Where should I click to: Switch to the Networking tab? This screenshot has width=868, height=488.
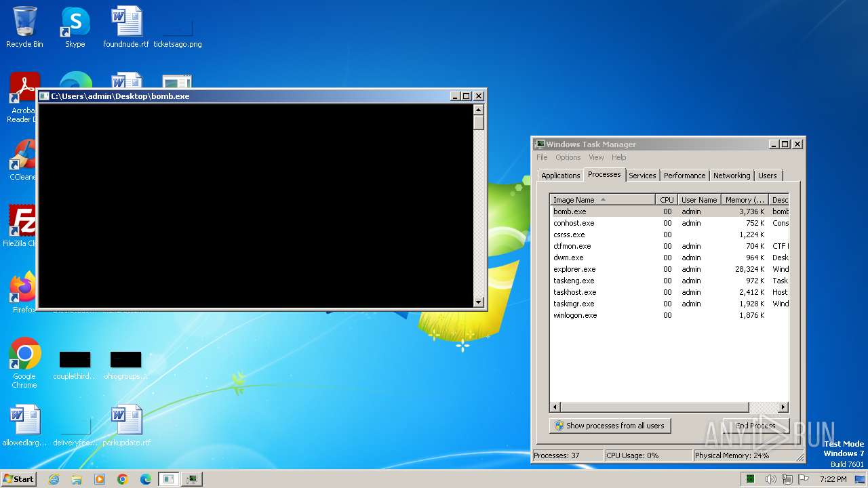click(732, 176)
